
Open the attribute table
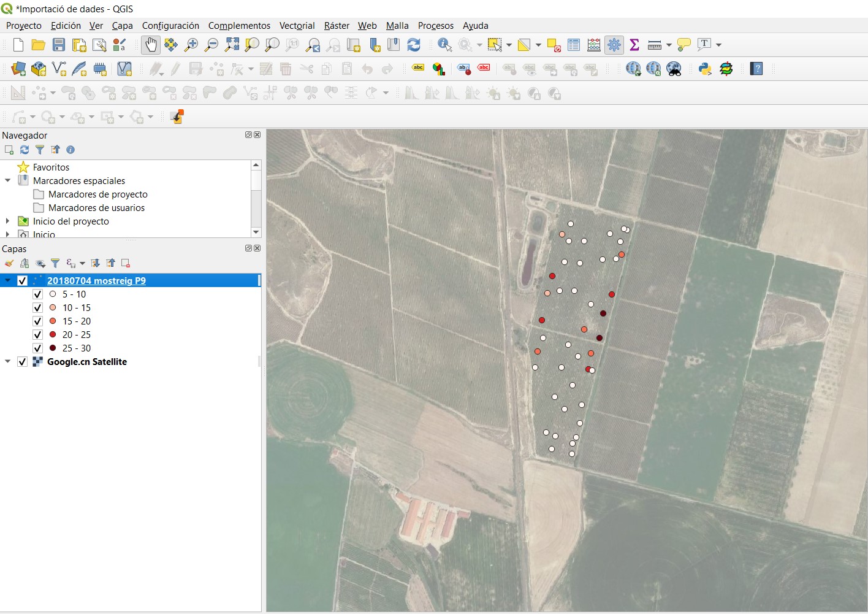(x=574, y=45)
